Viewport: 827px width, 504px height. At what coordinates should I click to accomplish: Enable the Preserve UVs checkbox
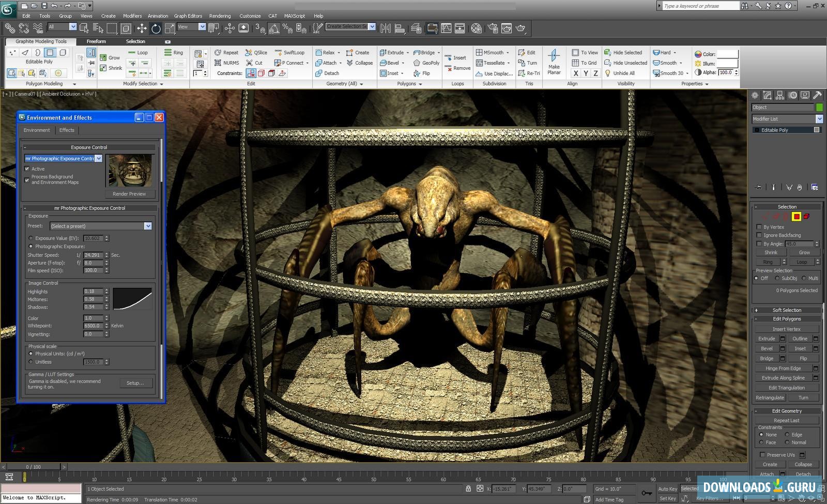point(763,455)
